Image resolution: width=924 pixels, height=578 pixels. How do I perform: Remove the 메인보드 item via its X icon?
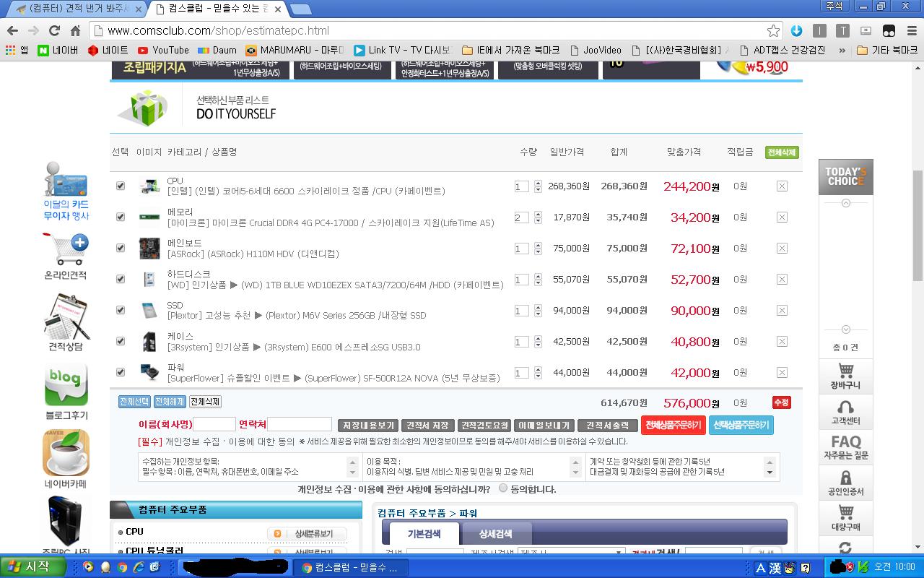tap(782, 249)
